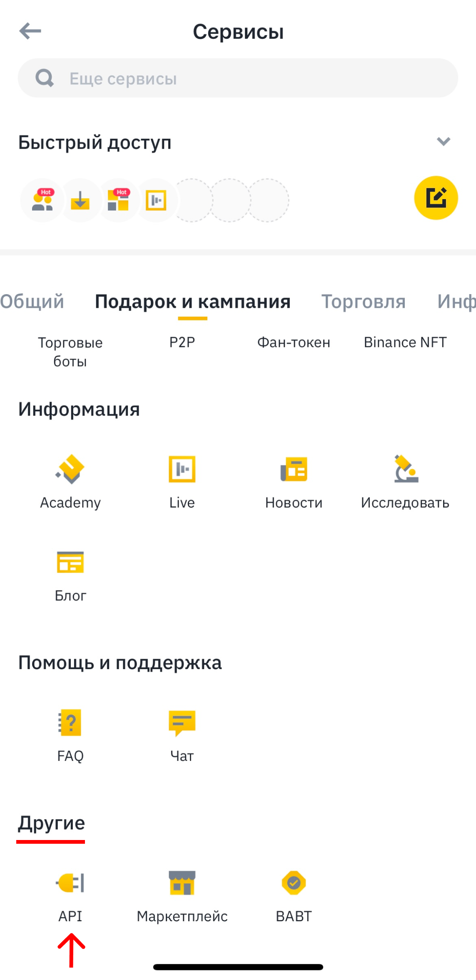Screen dimensions: 476x980
Task: Open the P2P service link
Action: pos(182,342)
